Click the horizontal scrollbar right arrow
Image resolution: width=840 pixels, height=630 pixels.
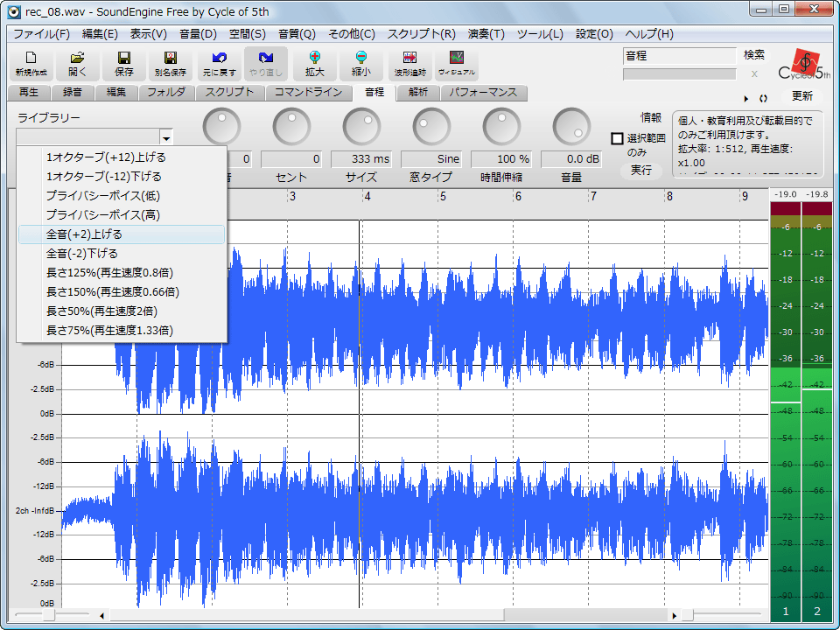tap(674, 615)
